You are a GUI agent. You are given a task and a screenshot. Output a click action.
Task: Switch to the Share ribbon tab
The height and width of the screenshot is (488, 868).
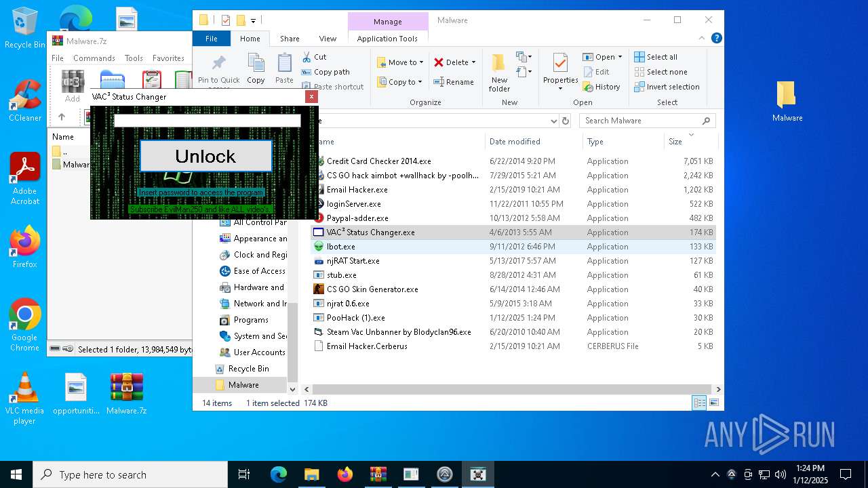290,39
